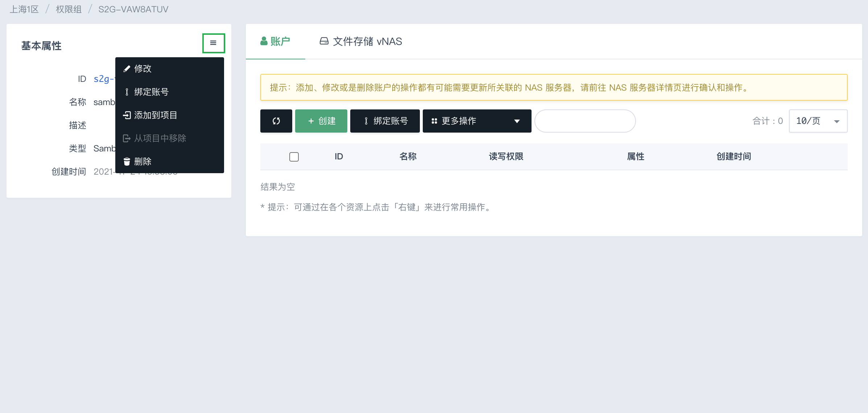Click the s2g- ID link
This screenshot has width=868, height=413.
point(104,79)
